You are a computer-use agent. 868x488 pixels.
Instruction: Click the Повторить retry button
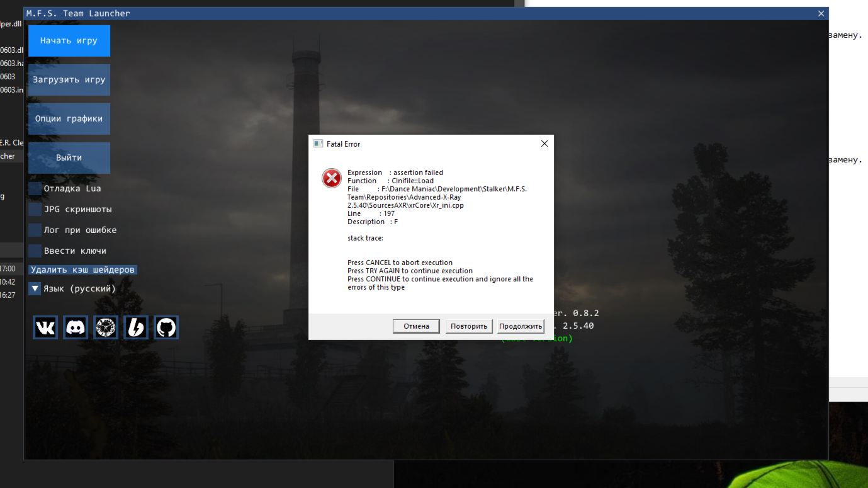click(469, 326)
